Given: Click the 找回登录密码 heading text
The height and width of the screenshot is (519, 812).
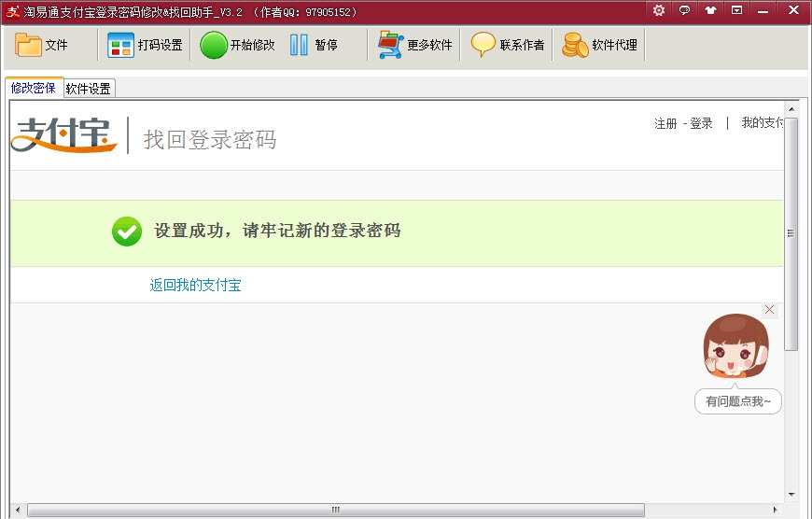Looking at the screenshot, I should (210, 140).
